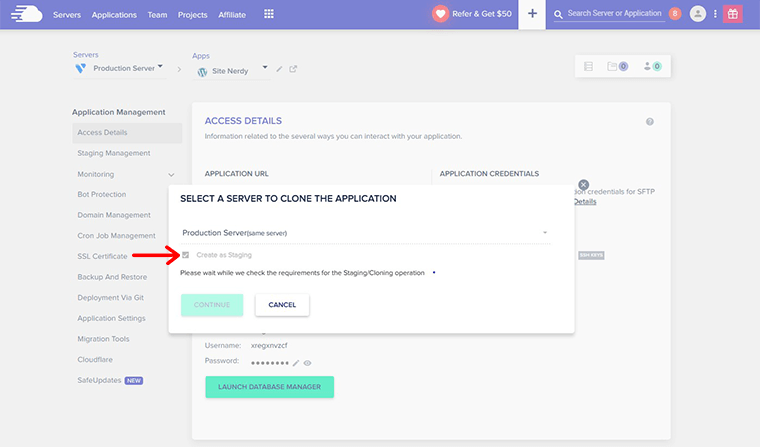Viewport: 760px width, 447px height.
Task: Open Staging Management section
Action: [114, 153]
